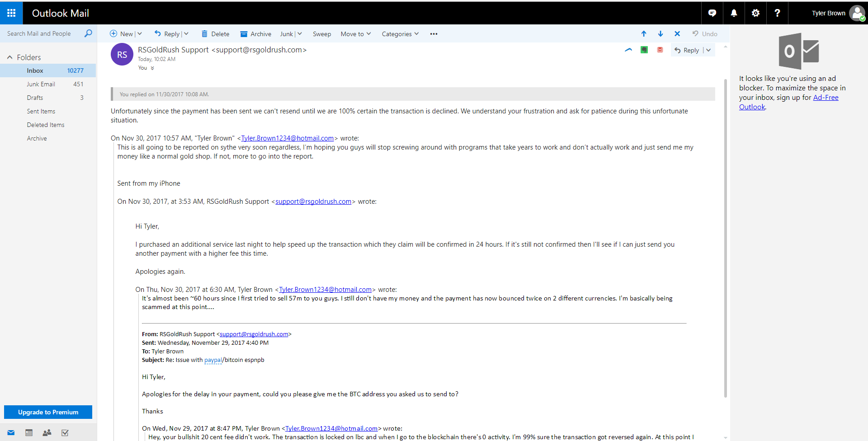Click Tyler's email link after 10:57 AM

[288, 138]
